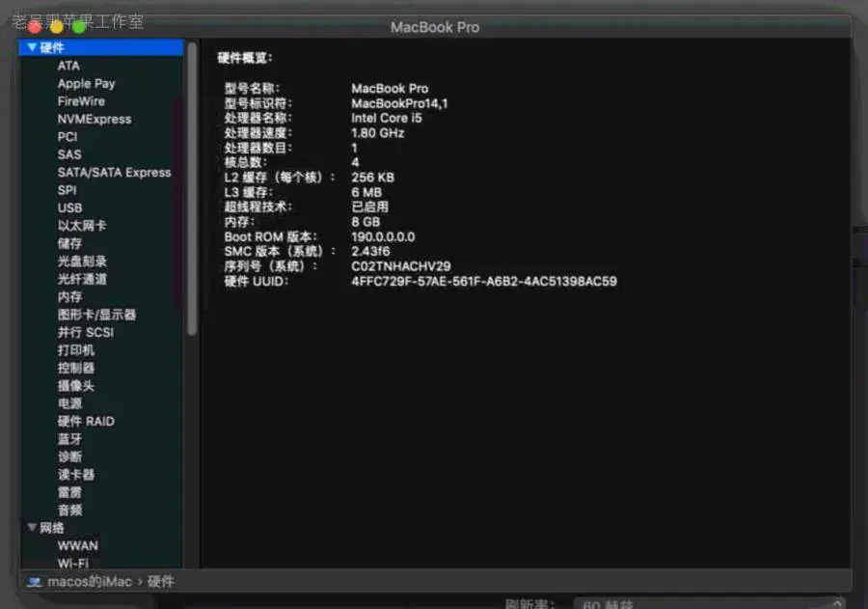Click the 处理器数目 label

(x=258, y=148)
